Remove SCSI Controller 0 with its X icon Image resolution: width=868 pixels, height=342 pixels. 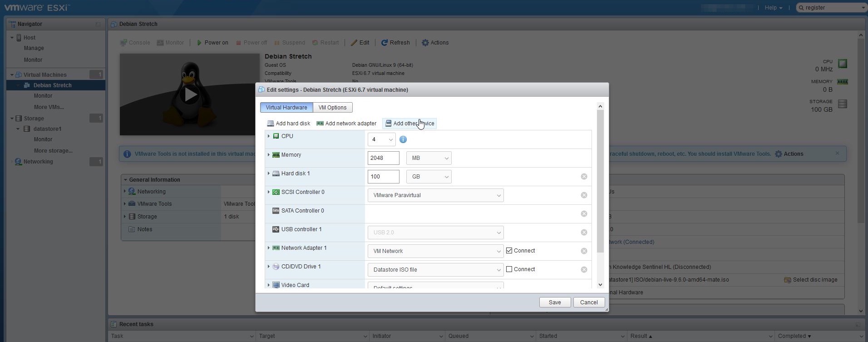tap(584, 195)
